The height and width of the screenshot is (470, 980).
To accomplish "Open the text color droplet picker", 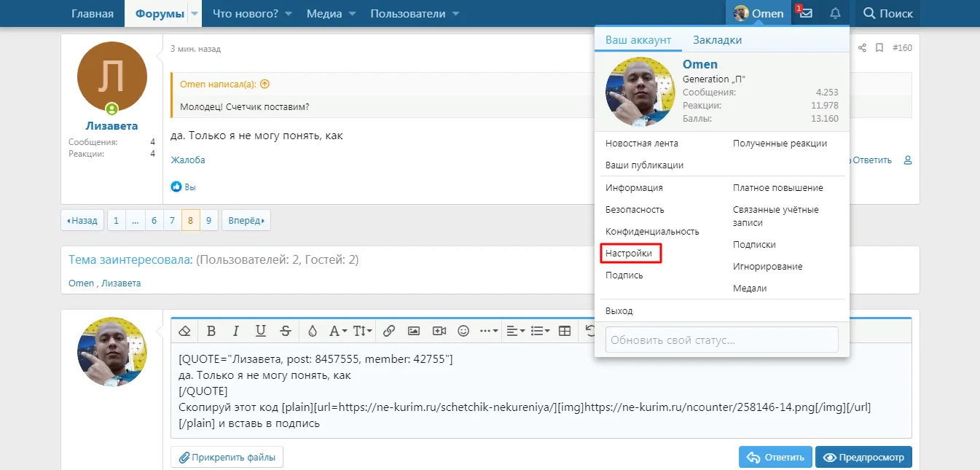I will [x=313, y=331].
